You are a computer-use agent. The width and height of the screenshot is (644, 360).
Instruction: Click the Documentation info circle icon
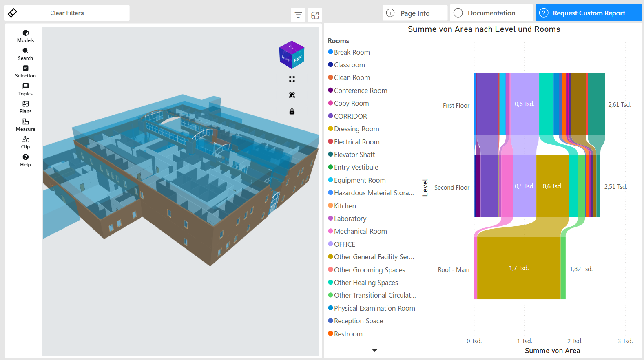tap(458, 13)
